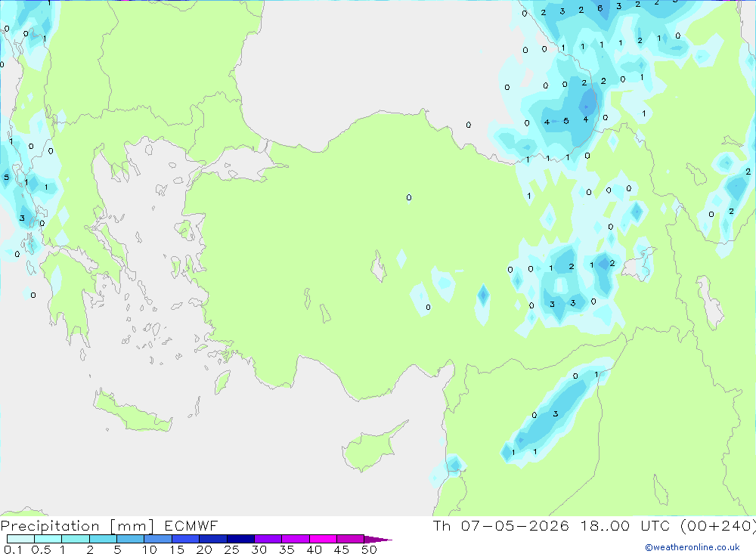Click the legend arrow tip above 50 mm
This screenshot has width=756, height=554.
[x=378, y=539]
